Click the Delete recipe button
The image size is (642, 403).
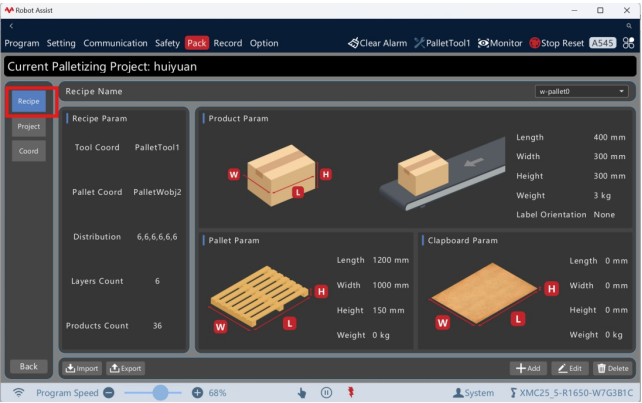pos(613,368)
